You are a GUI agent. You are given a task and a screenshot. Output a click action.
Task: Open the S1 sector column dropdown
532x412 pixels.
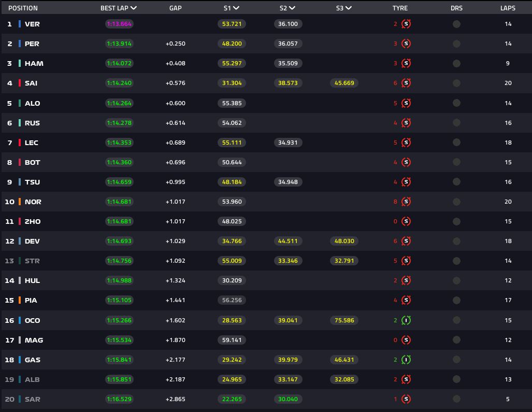click(x=236, y=8)
